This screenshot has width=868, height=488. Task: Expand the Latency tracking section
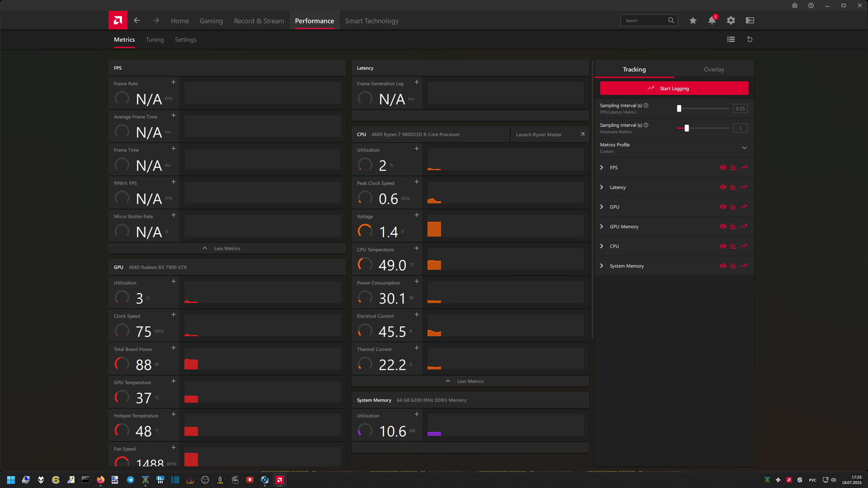click(x=601, y=187)
